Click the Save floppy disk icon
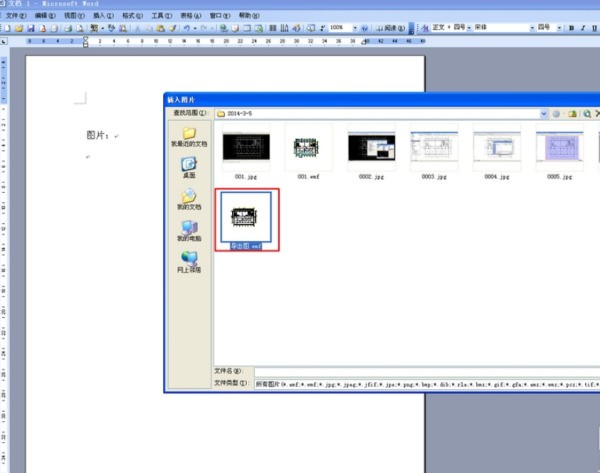Image resolution: width=600 pixels, height=473 pixels. coord(31,28)
